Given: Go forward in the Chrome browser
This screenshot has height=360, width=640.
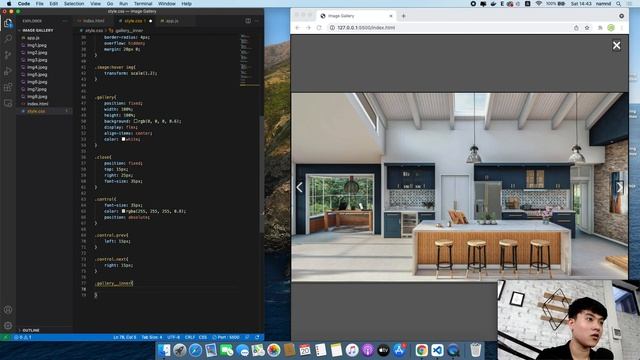Looking at the screenshot, I should [x=308, y=28].
